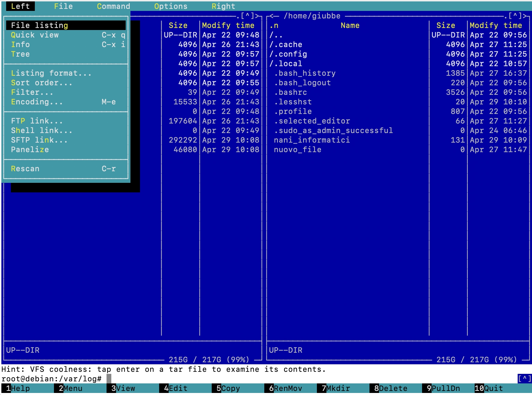Select "Quick view" option
Image resolution: width=532 pixels, height=395 pixels.
(34, 35)
